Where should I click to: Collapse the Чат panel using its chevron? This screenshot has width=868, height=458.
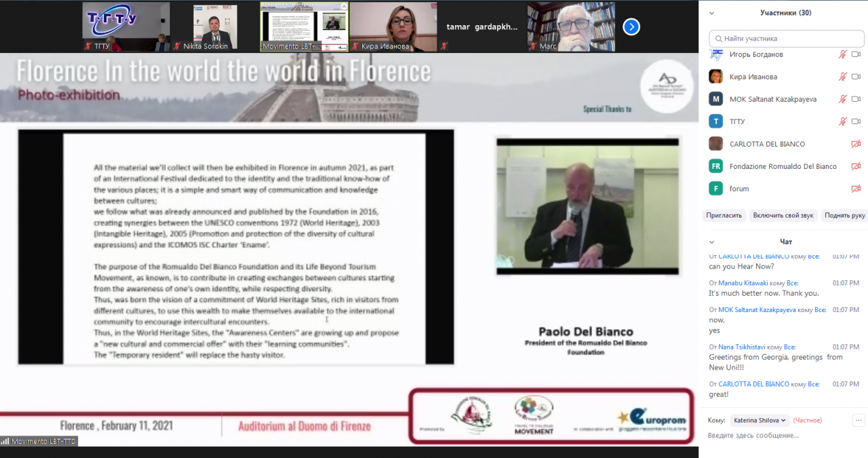pyautogui.click(x=711, y=242)
